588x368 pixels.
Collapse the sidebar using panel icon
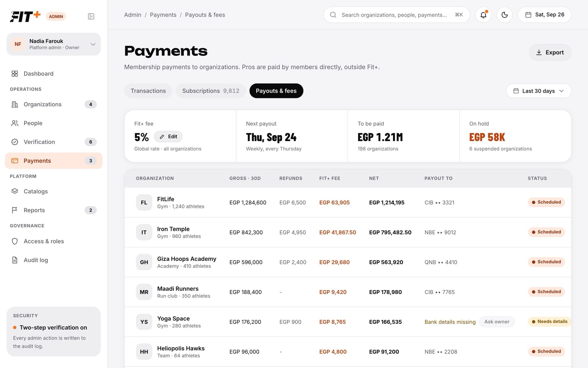(91, 16)
